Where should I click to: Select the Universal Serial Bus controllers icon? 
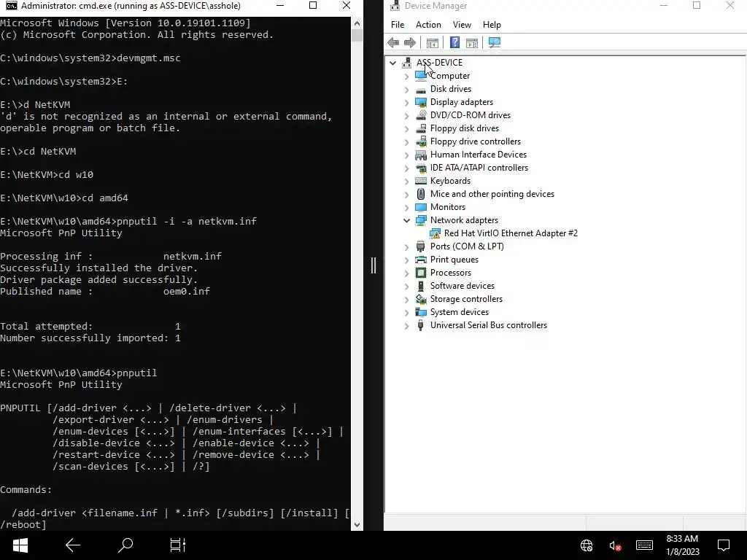421,325
